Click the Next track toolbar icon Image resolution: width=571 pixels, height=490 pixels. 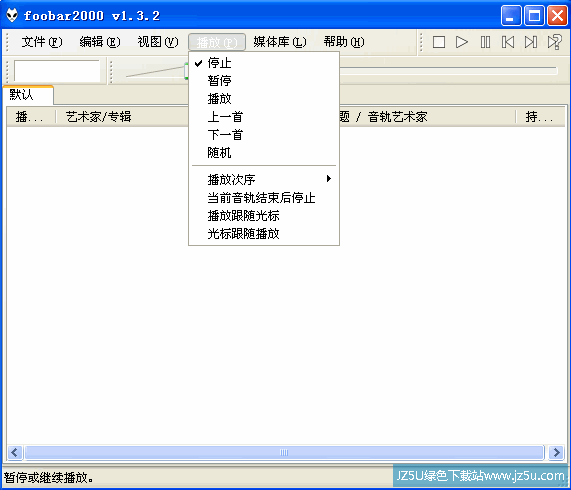click(x=531, y=42)
